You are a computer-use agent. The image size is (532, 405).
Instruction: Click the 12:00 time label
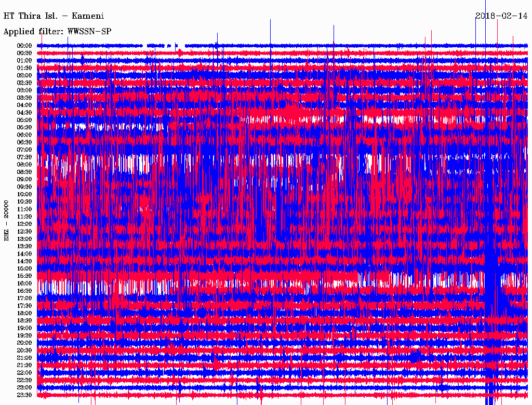(x=24, y=224)
